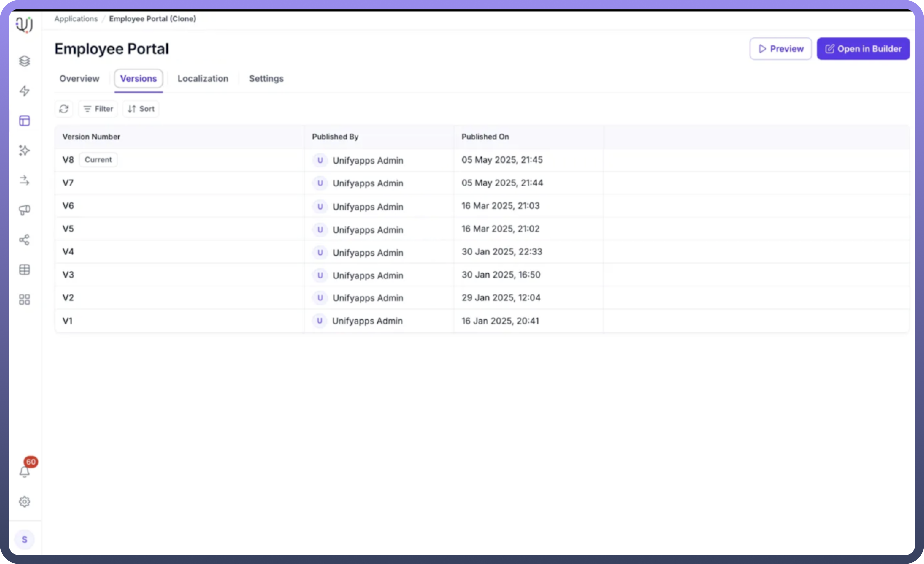Viewport: 924px width, 564px height.
Task: Switch to the Overview tab
Action: click(x=79, y=79)
